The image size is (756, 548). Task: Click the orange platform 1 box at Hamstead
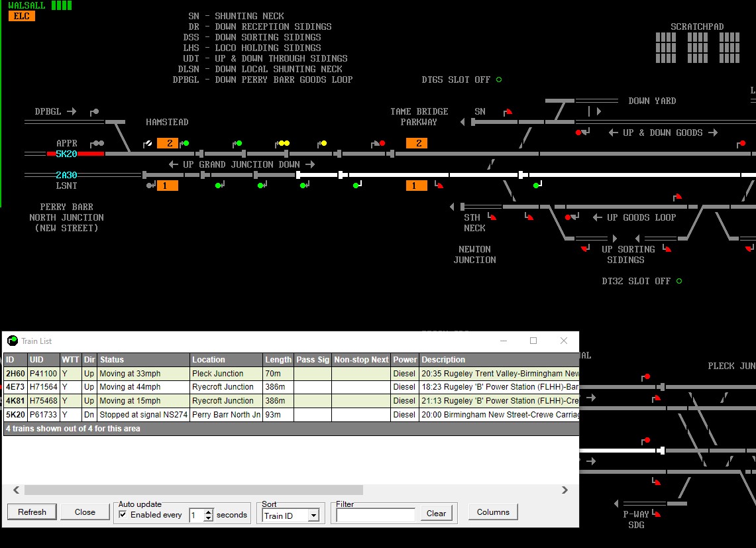point(168,186)
